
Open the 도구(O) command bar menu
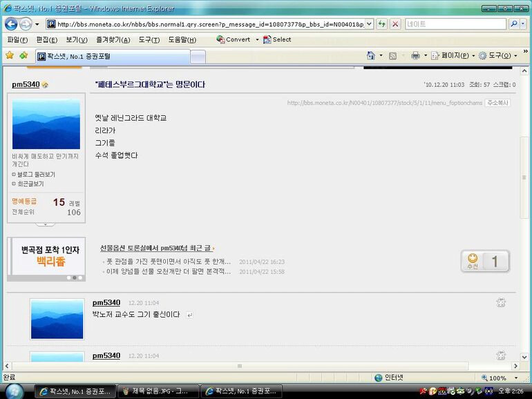point(498,56)
